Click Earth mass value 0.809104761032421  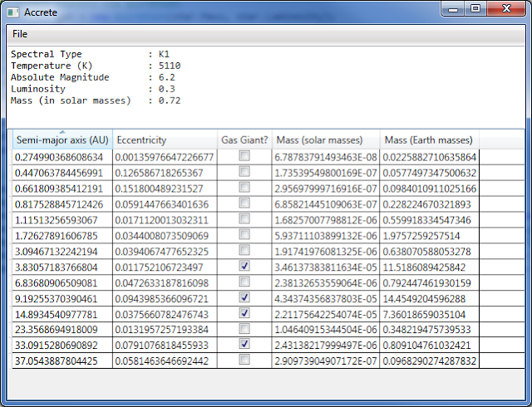(x=426, y=346)
